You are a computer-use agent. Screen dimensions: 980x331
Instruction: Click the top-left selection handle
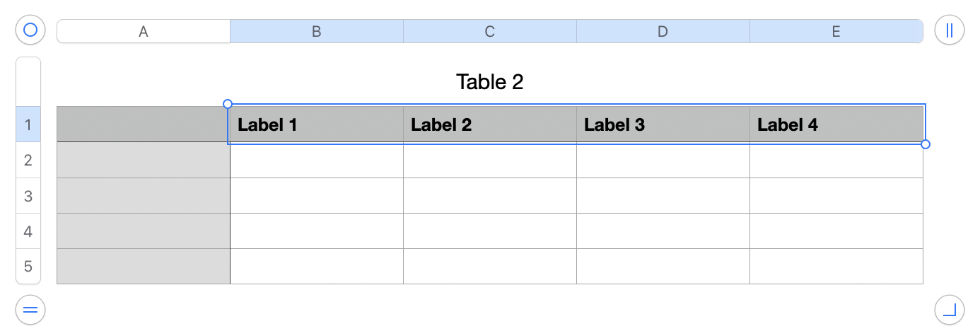pos(228,104)
